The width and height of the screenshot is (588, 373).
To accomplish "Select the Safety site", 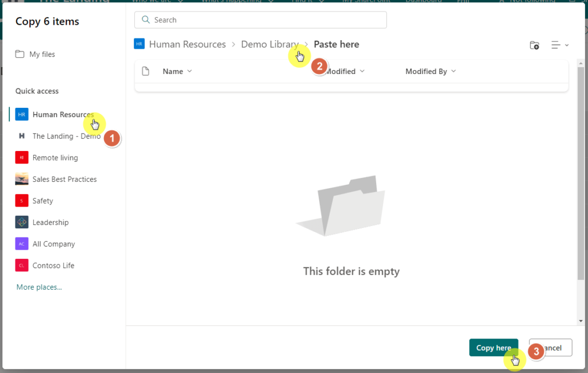I will pyautogui.click(x=42, y=201).
